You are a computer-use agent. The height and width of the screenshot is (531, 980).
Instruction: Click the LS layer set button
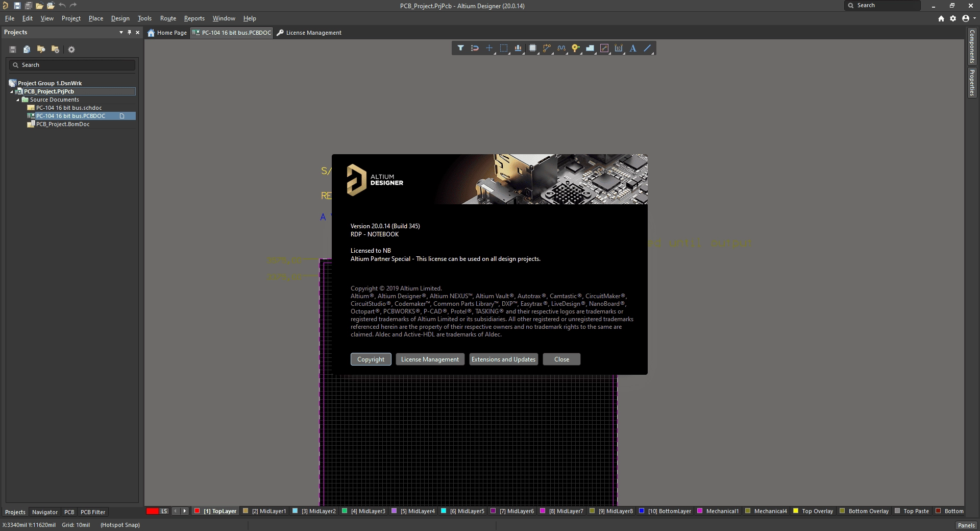[x=164, y=511]
